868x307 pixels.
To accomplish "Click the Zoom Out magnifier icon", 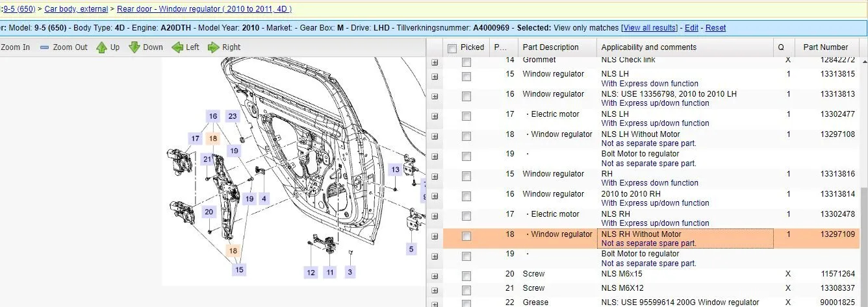I will 45,47.
